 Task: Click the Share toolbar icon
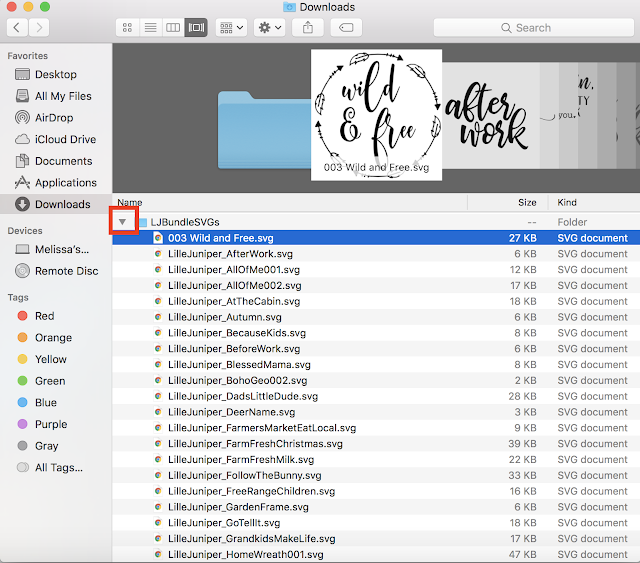pyautogui.click(x=308, y=27)
